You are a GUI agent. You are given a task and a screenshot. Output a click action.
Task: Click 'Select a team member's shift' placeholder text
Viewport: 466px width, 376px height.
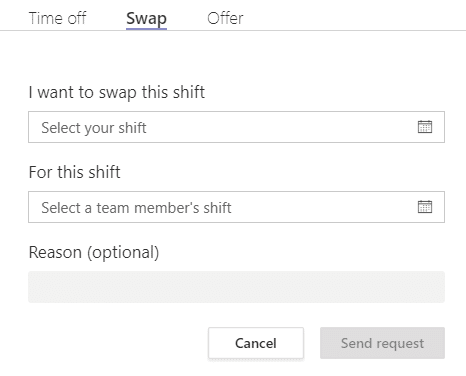coord(136,208)
